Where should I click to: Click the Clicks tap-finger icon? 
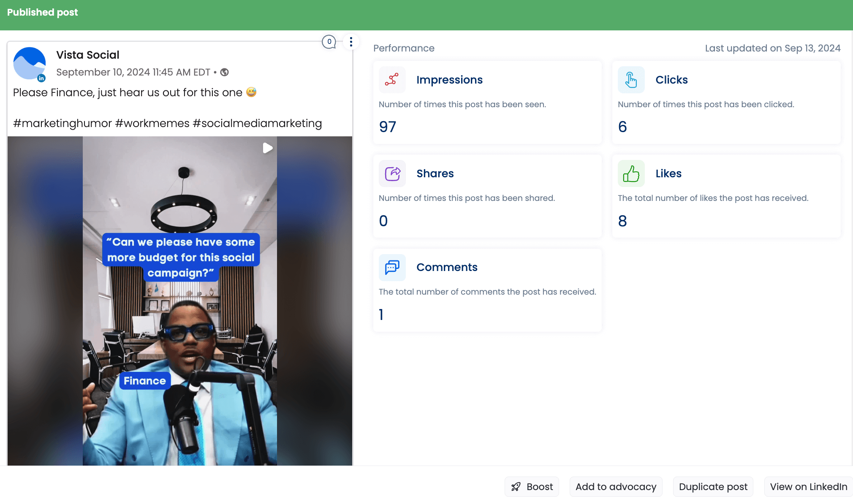pos(631,79)
